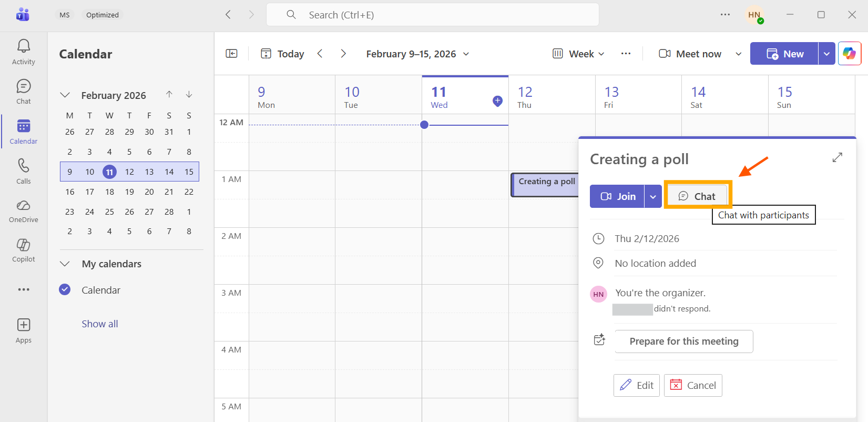The height and width of the screenshot is (422, 868).
Task: Open the HN profile avatar menu
Action: coord(754,15)
